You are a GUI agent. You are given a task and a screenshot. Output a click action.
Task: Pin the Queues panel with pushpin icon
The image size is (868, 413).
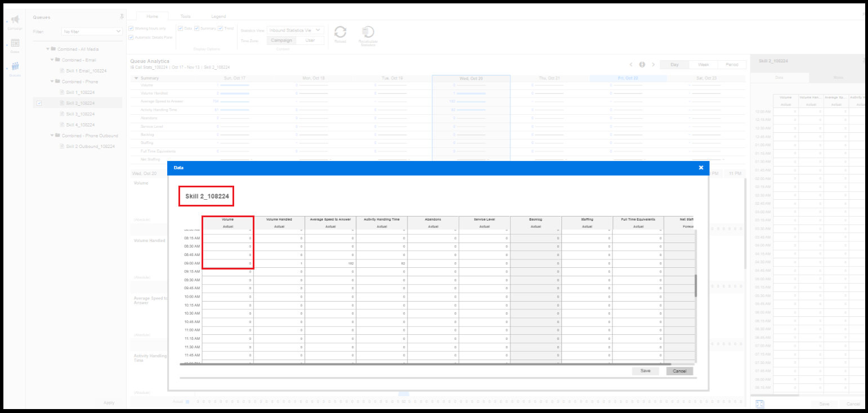[x=122, y=17]
